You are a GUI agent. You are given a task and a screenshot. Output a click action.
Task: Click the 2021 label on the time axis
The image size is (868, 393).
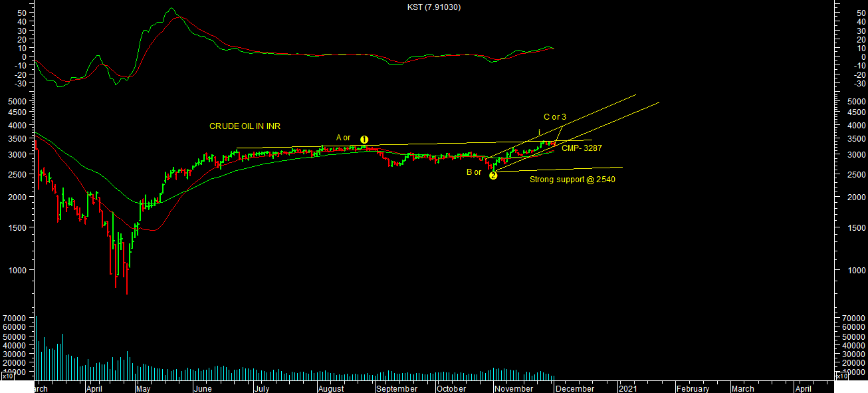pos(628,389)
